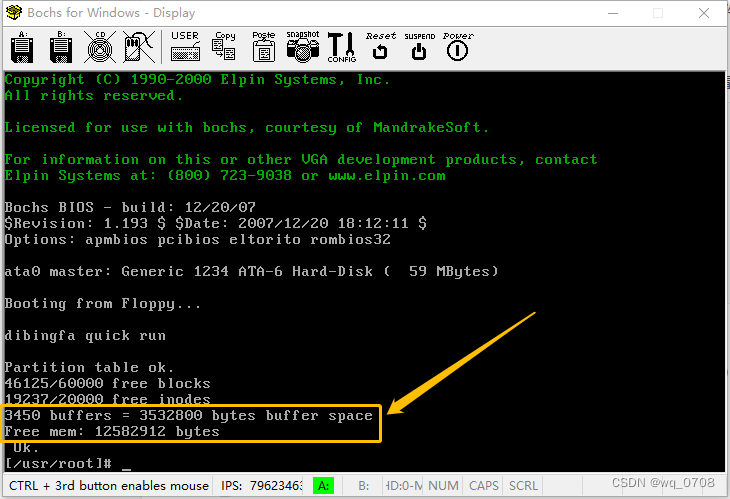Click '$Revision: 1.193' line
Viewport: 730px width, 499px height.
216,223
